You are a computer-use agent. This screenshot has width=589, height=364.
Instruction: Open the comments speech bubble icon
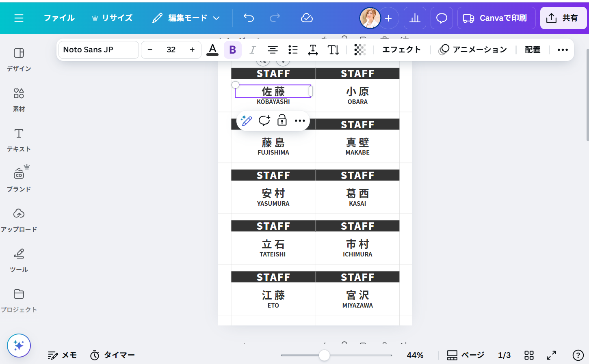(x=442, y=18)
